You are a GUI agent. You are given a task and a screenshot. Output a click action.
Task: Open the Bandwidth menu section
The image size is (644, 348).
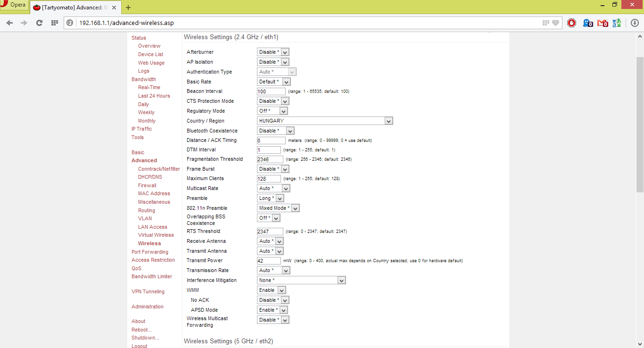tap(144, 79)
